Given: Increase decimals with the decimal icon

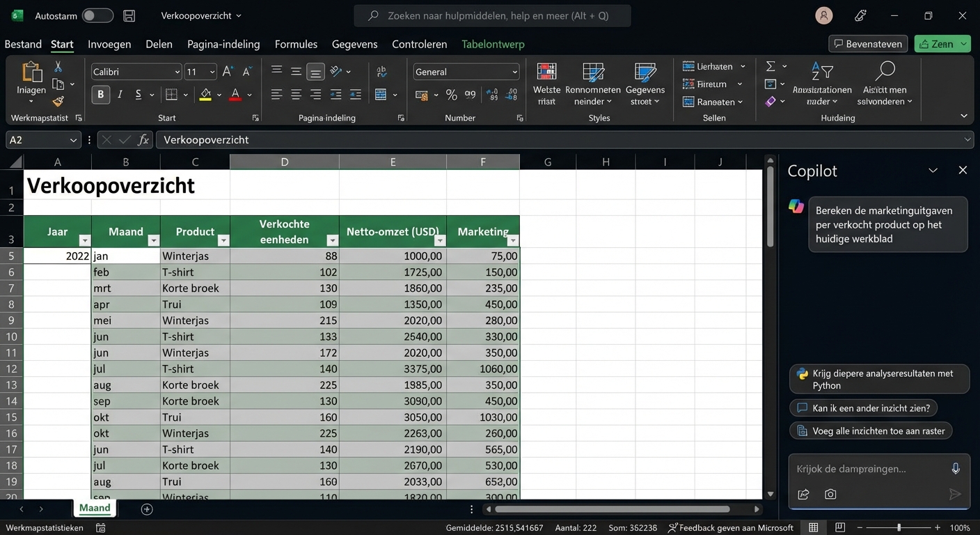Looking at the screenshot, I should pos(493,93).
